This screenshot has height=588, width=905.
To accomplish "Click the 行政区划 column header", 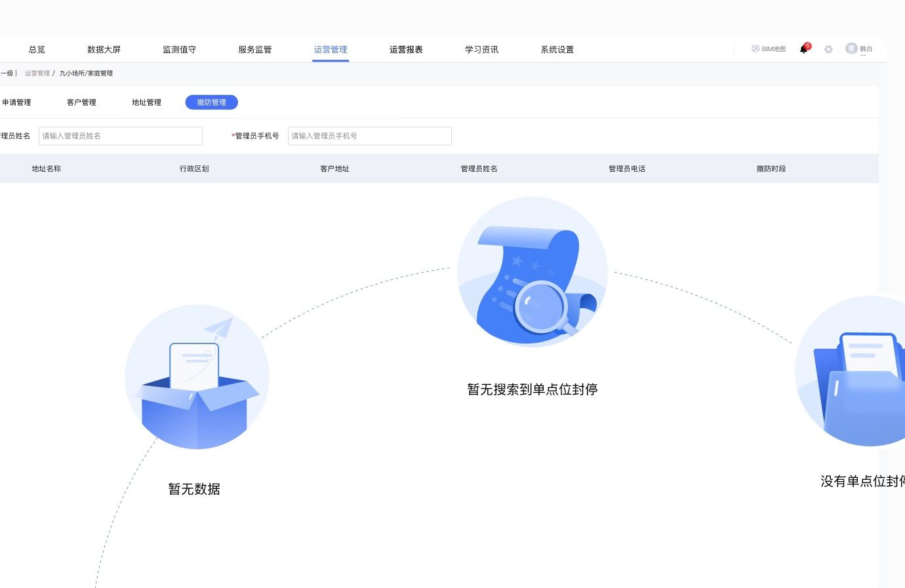I will [194, 168].
